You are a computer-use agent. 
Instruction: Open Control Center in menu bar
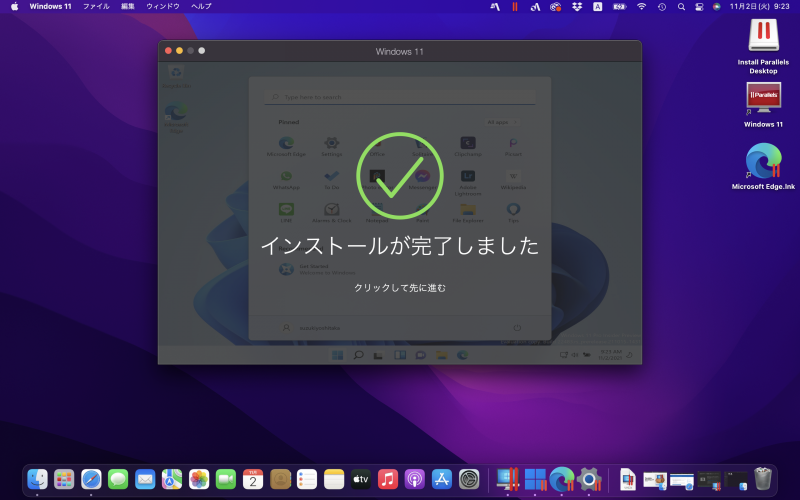coord(699,7)
